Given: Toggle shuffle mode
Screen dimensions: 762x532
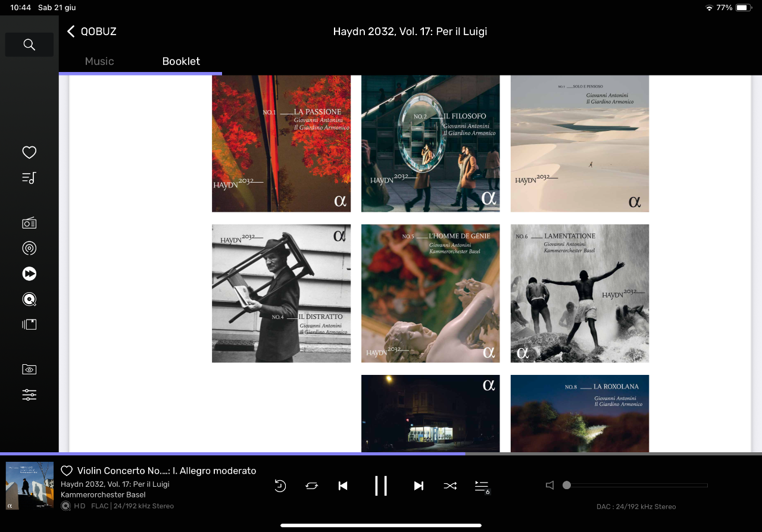Looking at the screenshot, I should pos(450,486).
